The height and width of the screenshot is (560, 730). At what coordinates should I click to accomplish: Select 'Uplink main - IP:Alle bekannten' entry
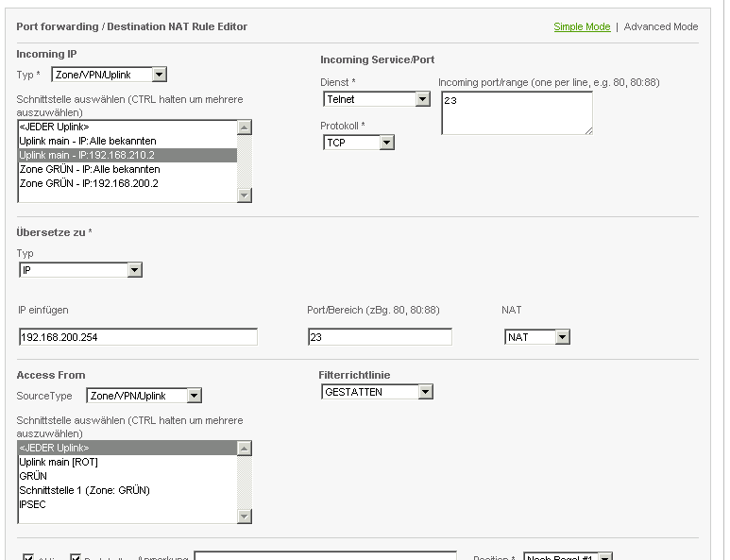pos(127,141)
